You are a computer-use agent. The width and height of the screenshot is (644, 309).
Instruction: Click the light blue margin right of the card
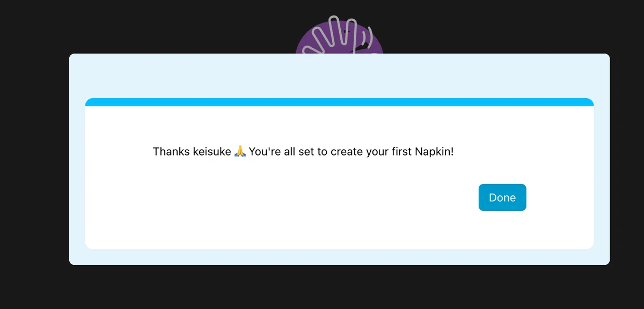pos(602,172)
